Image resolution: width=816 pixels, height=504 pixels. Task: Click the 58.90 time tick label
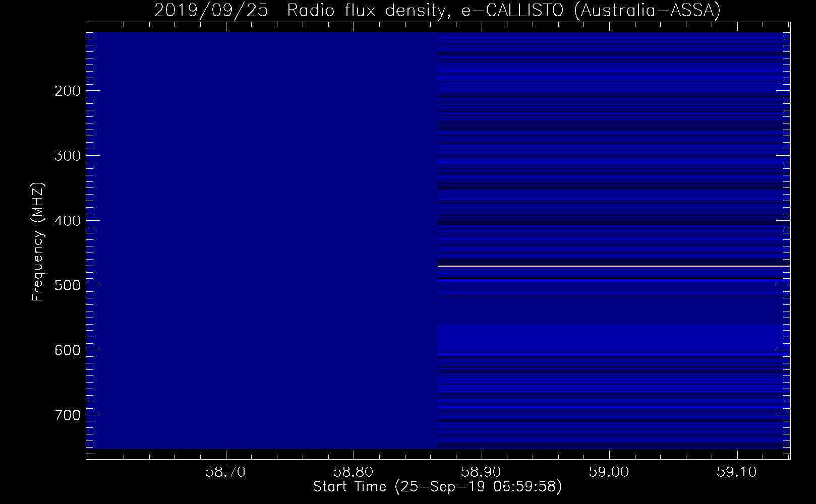[x=482, y=472]
